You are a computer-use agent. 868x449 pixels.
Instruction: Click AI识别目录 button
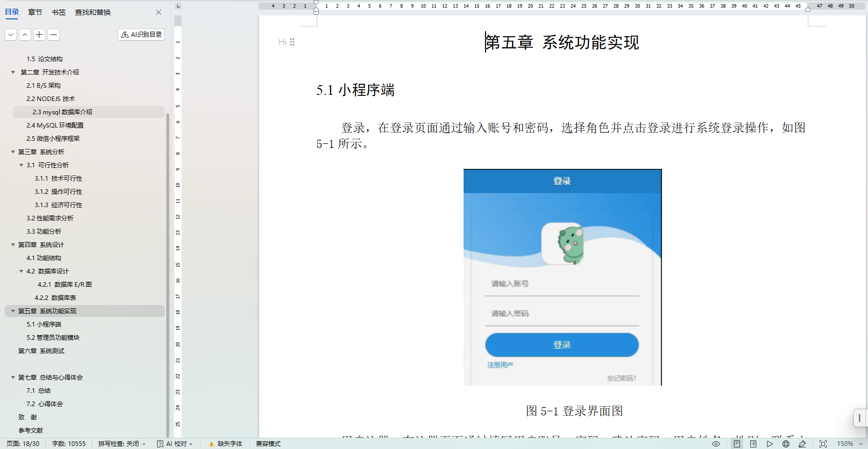(141, 35)
